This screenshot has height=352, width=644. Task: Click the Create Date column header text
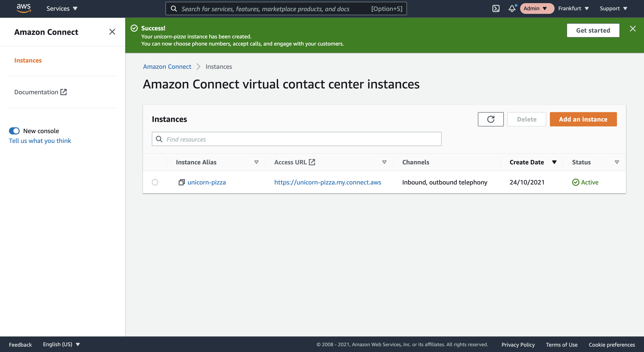tap(527, 162)
